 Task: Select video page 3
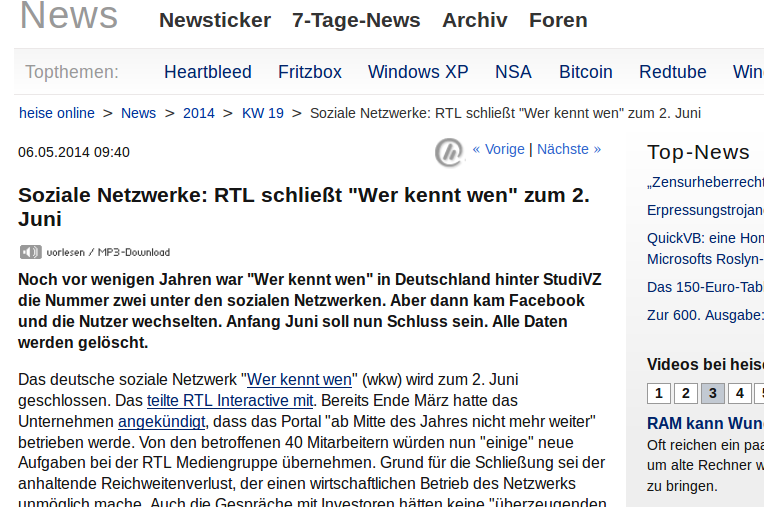(713, 393)
